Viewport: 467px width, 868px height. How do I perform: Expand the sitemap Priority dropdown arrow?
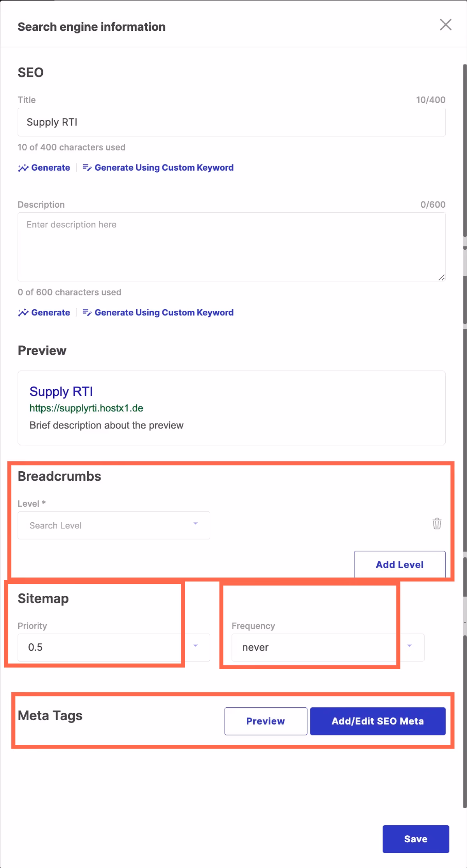(196, 646)
